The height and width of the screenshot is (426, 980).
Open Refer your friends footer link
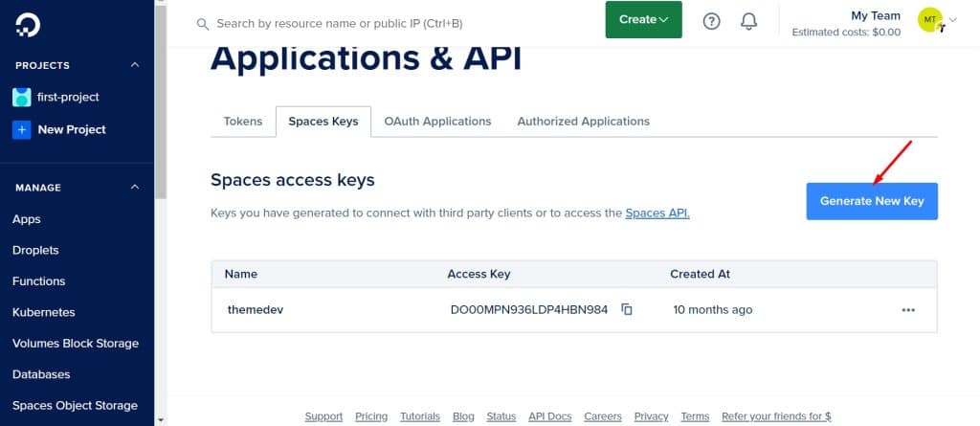(776, 416)
